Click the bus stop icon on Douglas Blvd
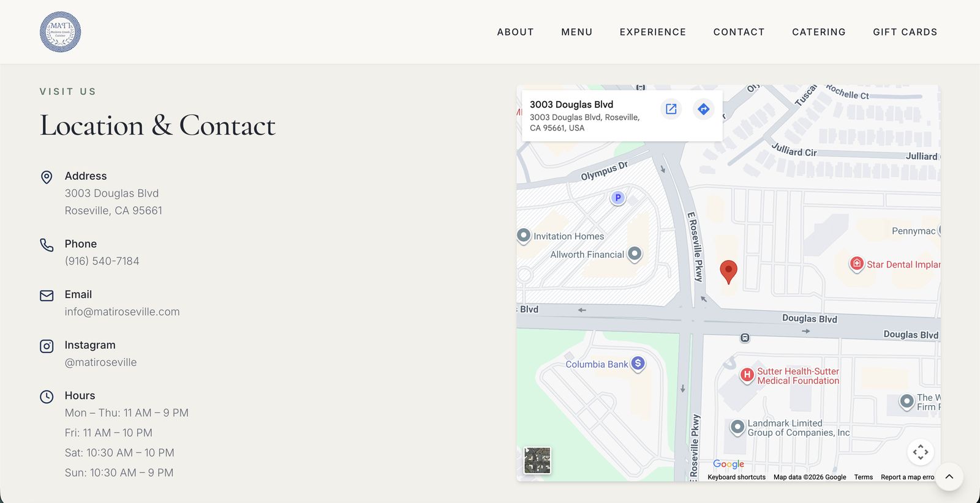 coord(745,338)
